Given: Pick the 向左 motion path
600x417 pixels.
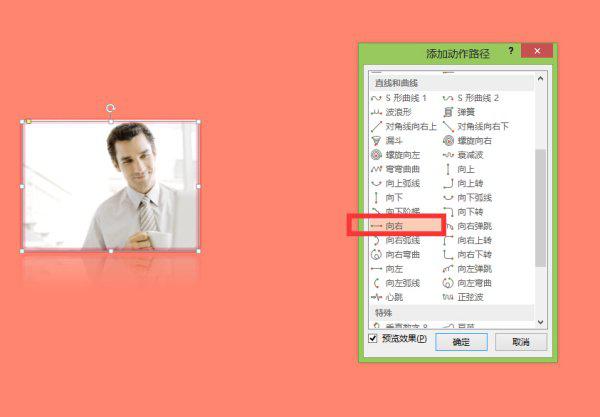Looking at the screenshot, I should 392,269.
